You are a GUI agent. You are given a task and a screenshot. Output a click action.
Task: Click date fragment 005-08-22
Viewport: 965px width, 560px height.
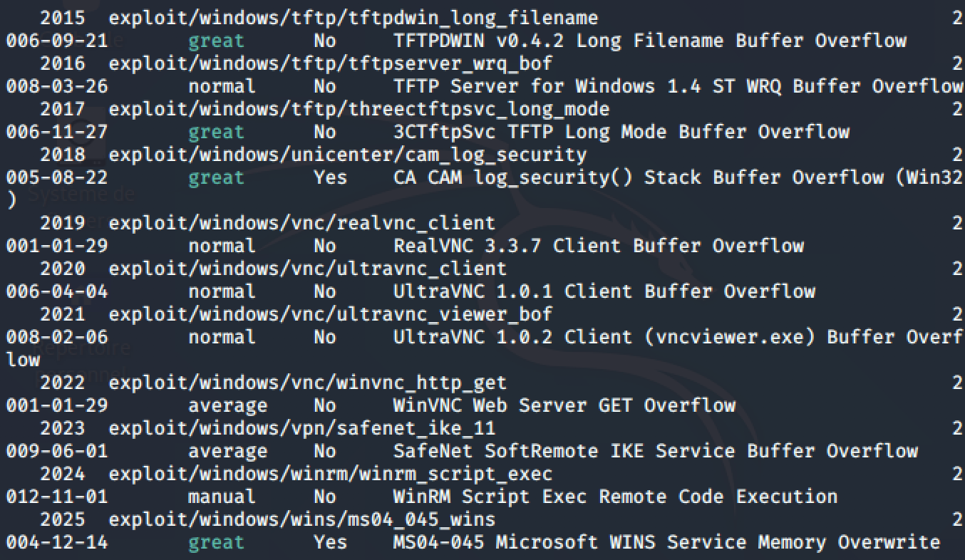(57, 177)
